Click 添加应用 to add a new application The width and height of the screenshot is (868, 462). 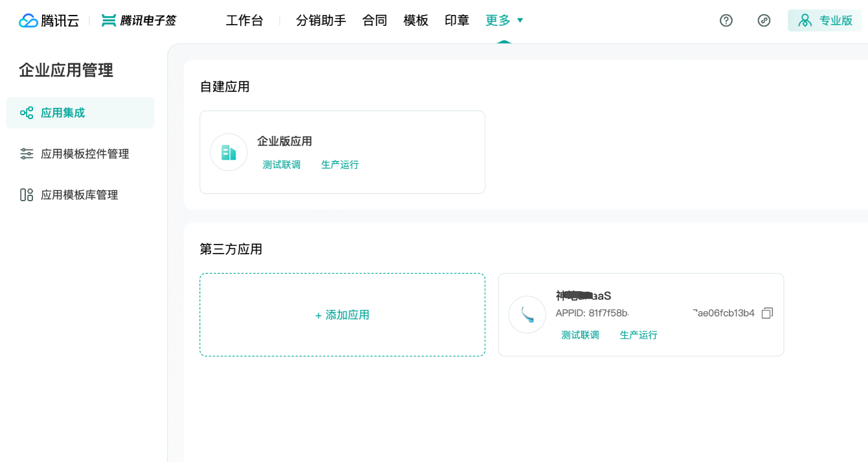click(342, 314)
